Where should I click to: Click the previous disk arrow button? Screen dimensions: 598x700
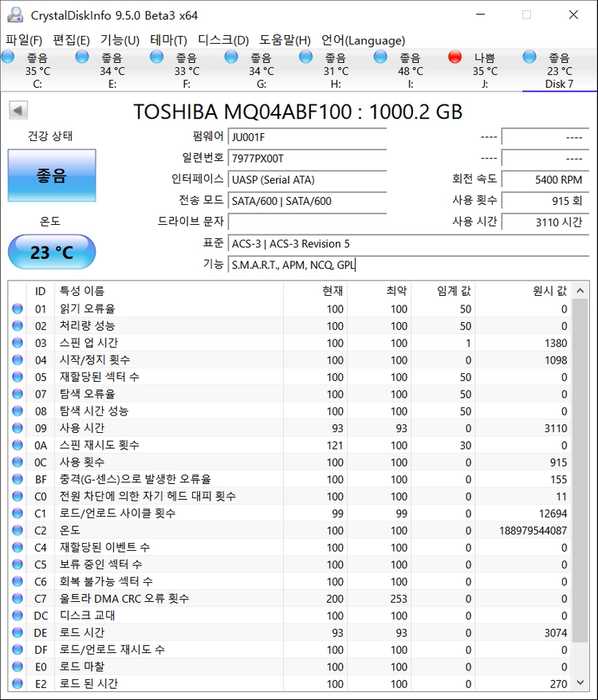pyautogui.click(x=18, y=110)
